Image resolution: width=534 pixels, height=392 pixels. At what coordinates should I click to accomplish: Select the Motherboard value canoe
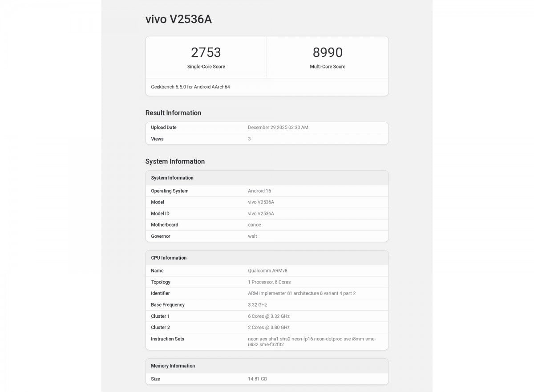(x=255, y=225)
